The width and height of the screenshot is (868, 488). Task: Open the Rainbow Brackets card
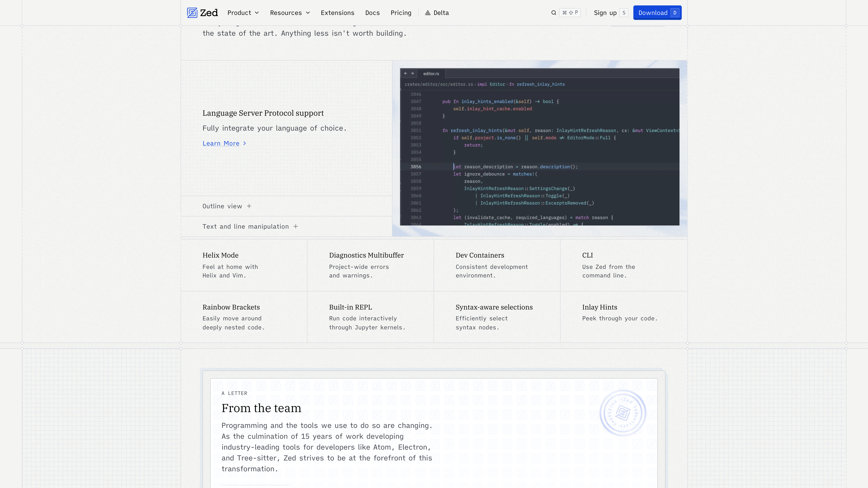pyautogui.click(x=244, y=317)
